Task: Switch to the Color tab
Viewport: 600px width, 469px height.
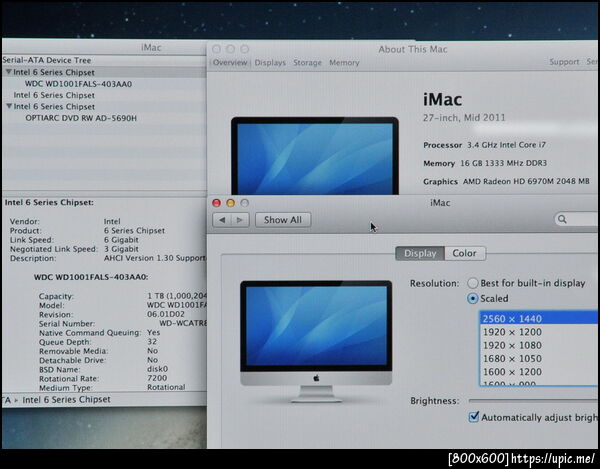Action: click(465, 253)
